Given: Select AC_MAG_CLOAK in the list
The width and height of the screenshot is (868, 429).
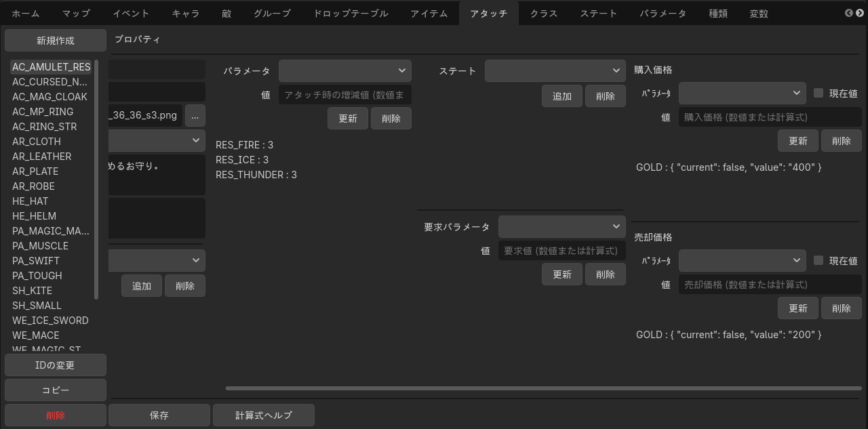Looking at the screenshot, I should pyautogui.click(x=52, y=97).
